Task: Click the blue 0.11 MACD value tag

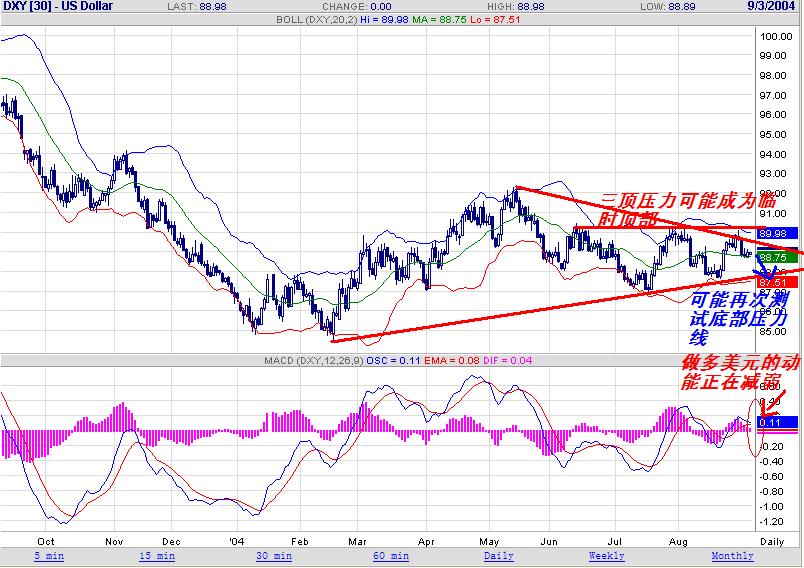Action: [777, 422]
